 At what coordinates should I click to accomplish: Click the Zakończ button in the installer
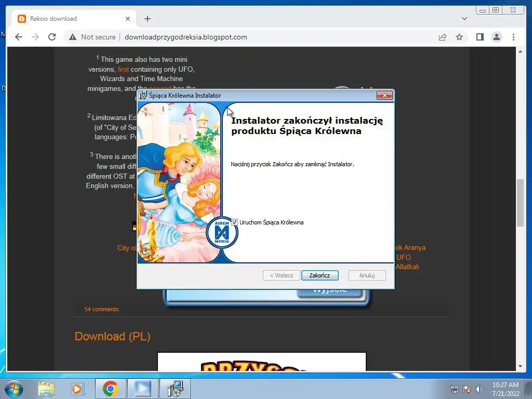click(x=320, y=275)
